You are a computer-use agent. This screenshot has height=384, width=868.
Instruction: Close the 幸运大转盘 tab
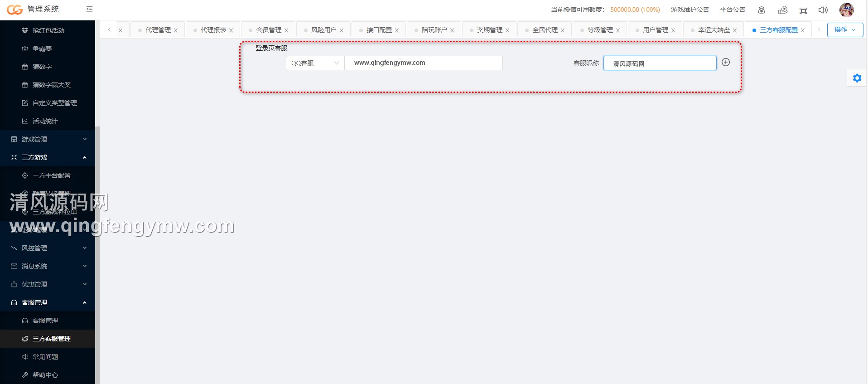click(x=735, y=30)
